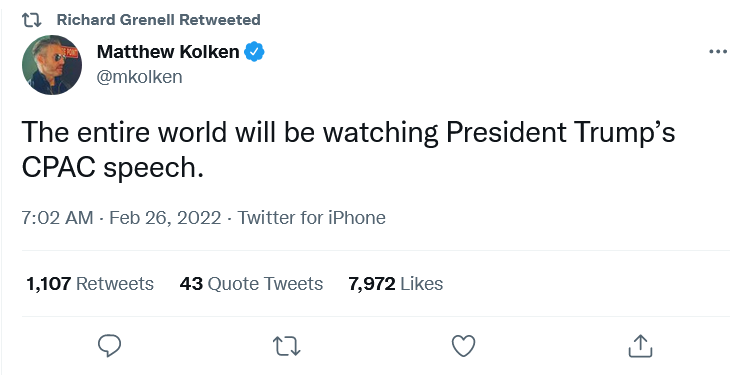The width and height of the screenshot is (748, 375).
Task: Click the words 'CPAC speech.' in the tweet
Action: [113, 168]
